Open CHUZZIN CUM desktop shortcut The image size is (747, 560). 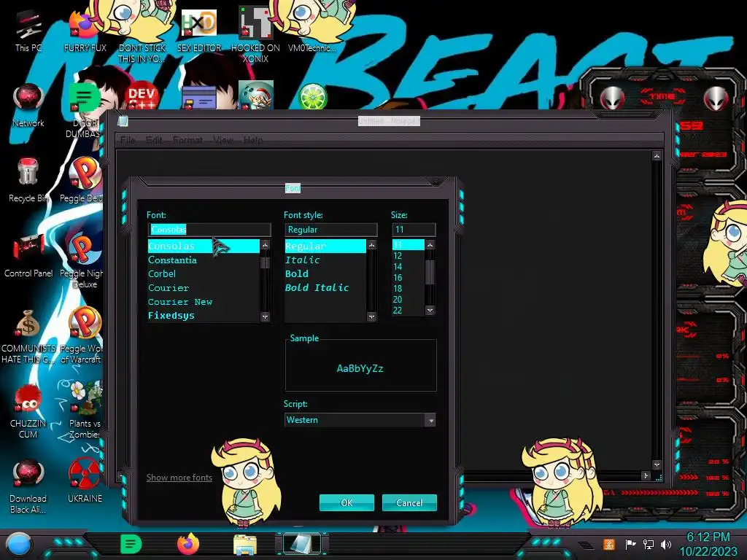pos(28,412)
